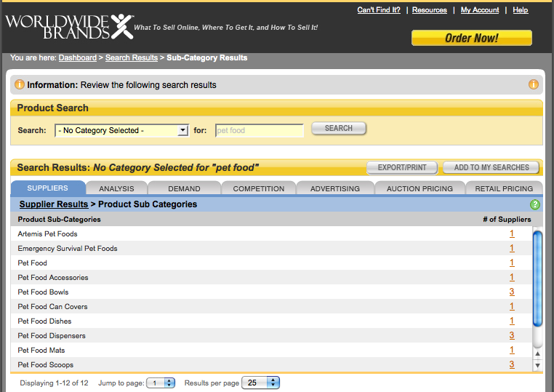Click the Artemis Pet Foods row text
The width and height of the screenshot is (554, 392).
coord(47,233)
